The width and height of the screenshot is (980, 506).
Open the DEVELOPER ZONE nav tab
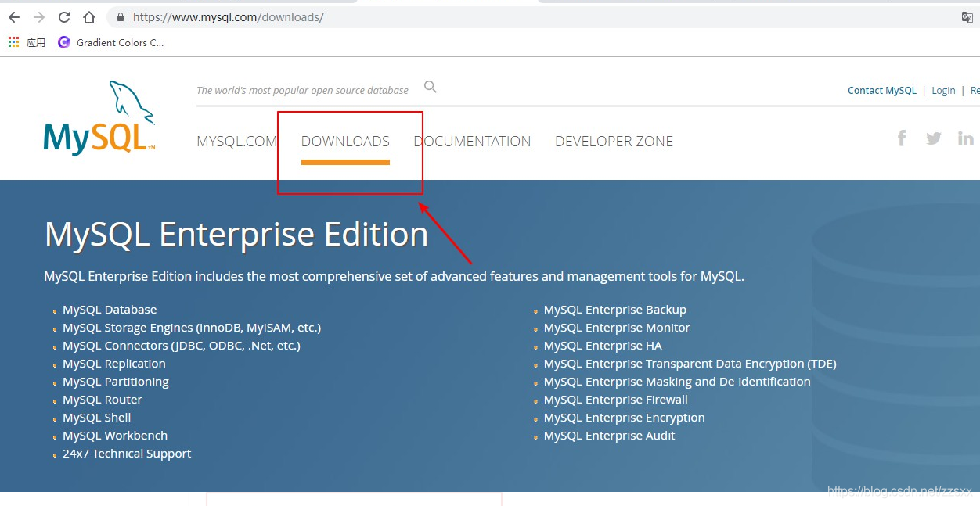[614, 142]
